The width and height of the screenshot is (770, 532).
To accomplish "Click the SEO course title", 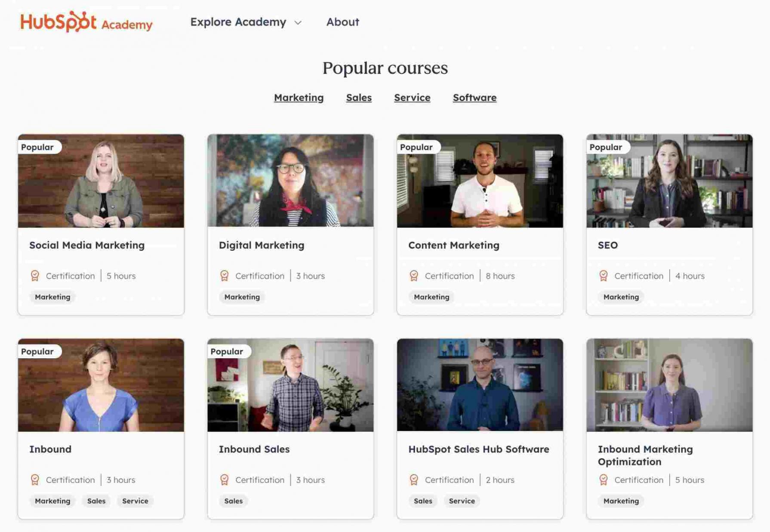I will (608, 245).
